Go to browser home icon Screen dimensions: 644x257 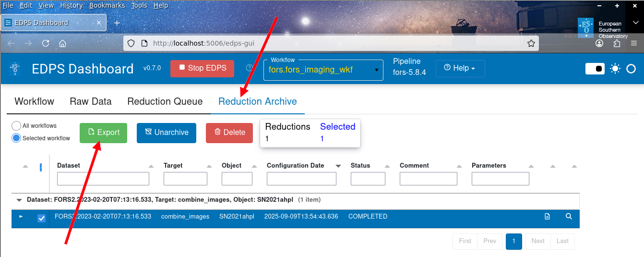pyautogui.click(x=62, y=43)
